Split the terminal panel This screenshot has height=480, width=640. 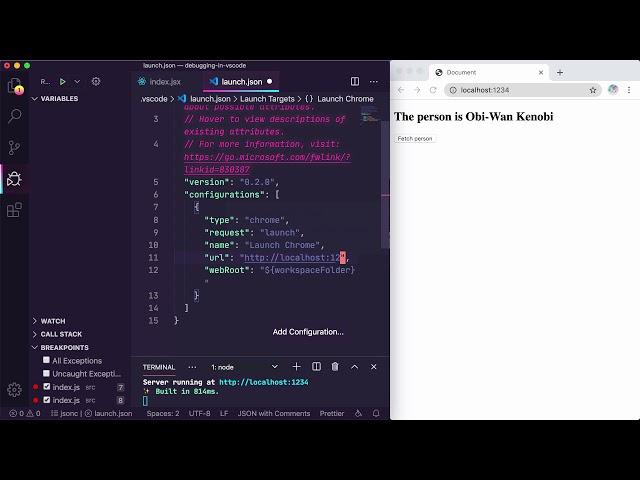316,367
